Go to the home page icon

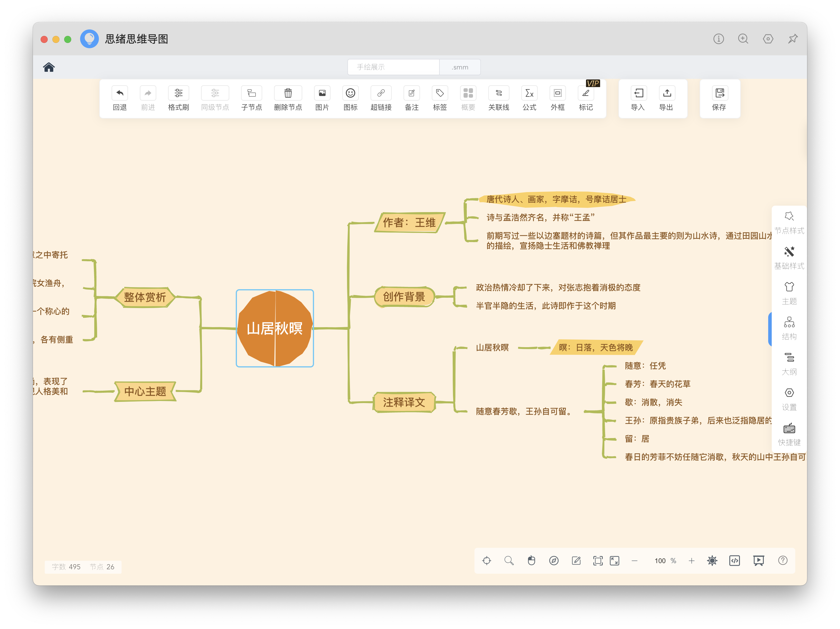click(49, 67)
